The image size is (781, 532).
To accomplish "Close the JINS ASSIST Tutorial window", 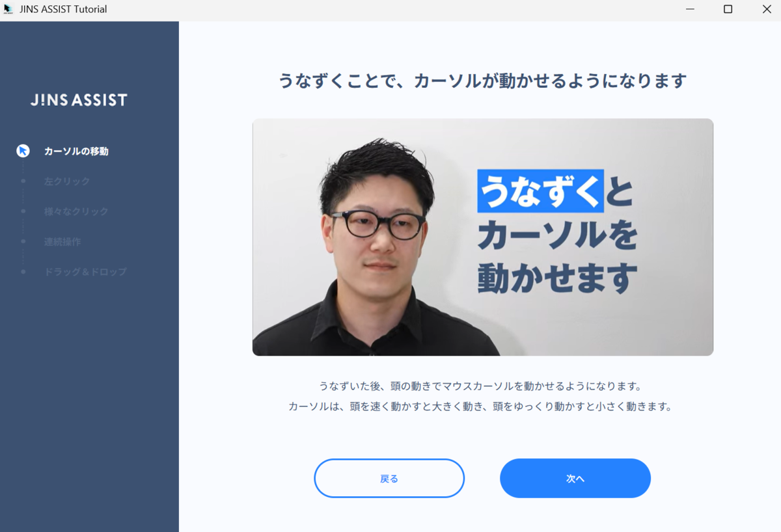I will (x=766, y=9).
